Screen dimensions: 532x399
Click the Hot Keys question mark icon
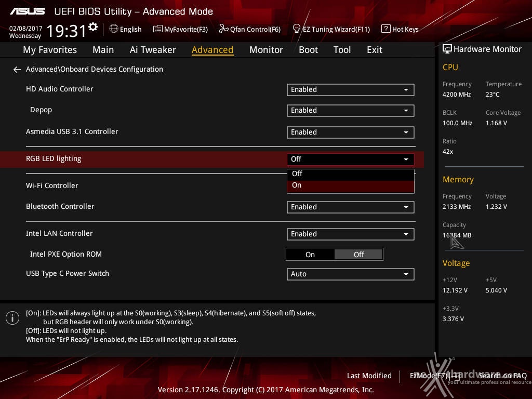pyautogui.click(x=386, y=29)
